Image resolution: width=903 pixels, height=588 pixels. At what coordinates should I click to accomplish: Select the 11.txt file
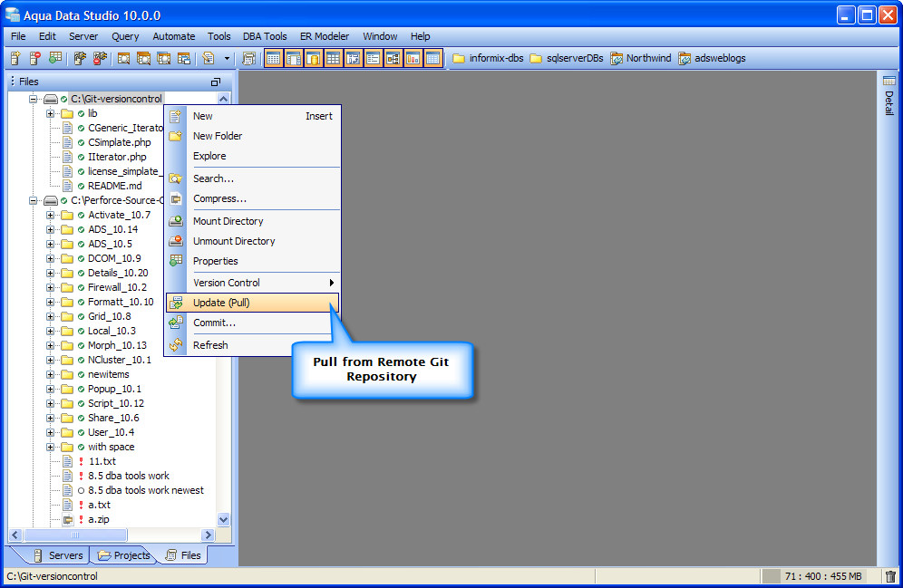(102, 461)
